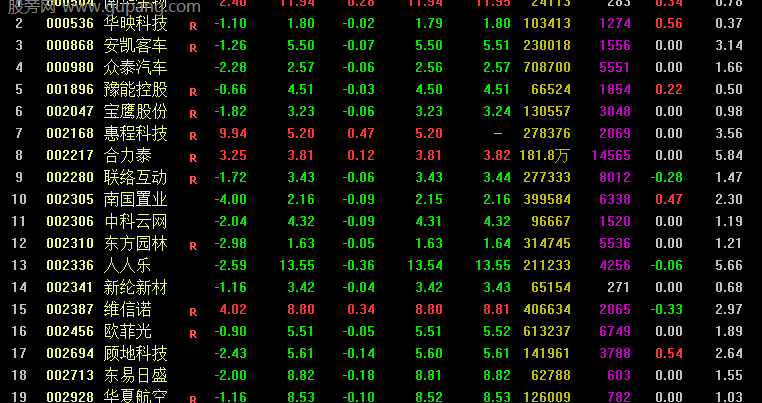This screenshot has height=403, width=762.
Task: Click the R marker beside 维信诺
Action: click(193, 312)
